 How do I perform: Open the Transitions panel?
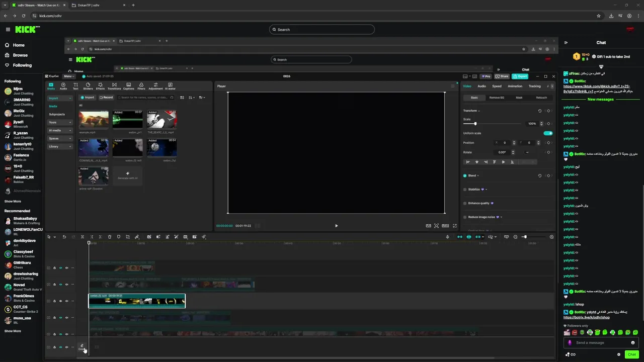tap(114, 86)
